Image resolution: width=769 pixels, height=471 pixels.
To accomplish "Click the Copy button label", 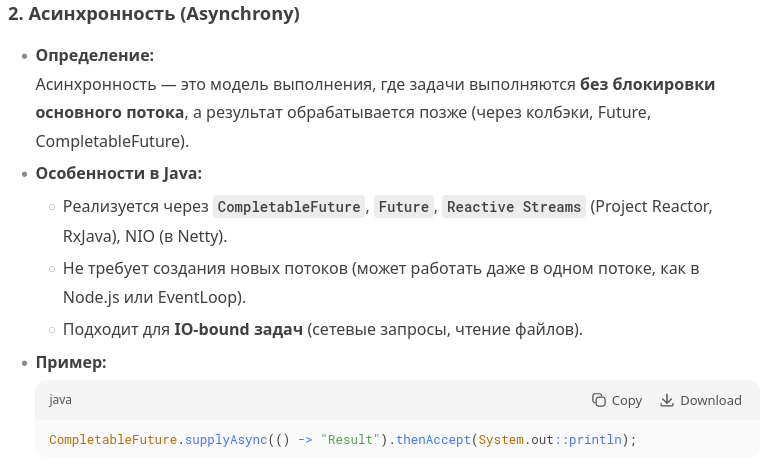I will coord(626,401).
